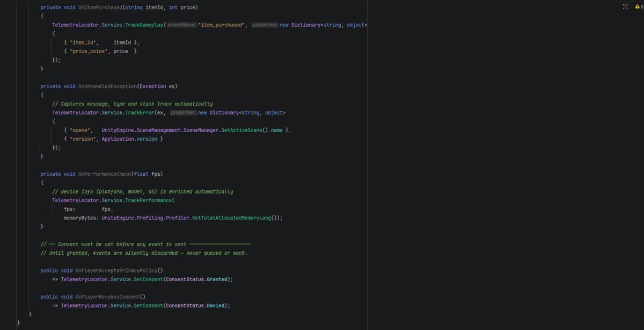Click the OnUnhandledException method name
Screen dimensions: 644x330
click(x=107, y=86)
